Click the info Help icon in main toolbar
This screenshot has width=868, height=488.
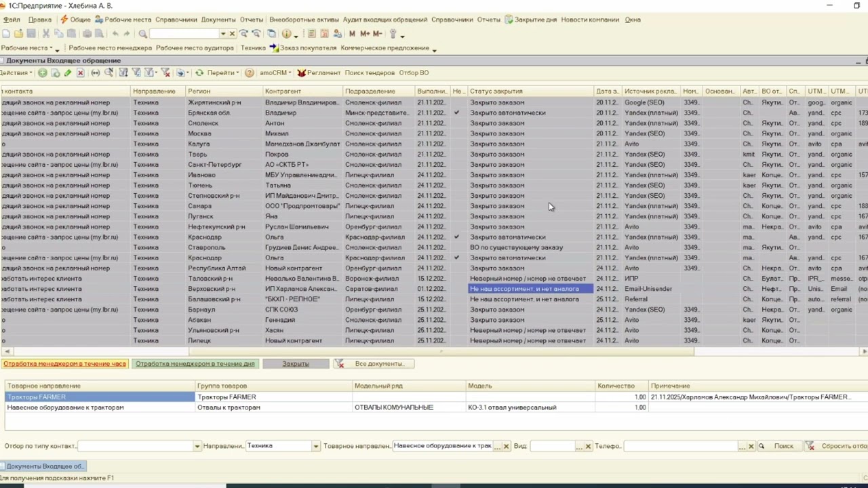tap(286, 34)
